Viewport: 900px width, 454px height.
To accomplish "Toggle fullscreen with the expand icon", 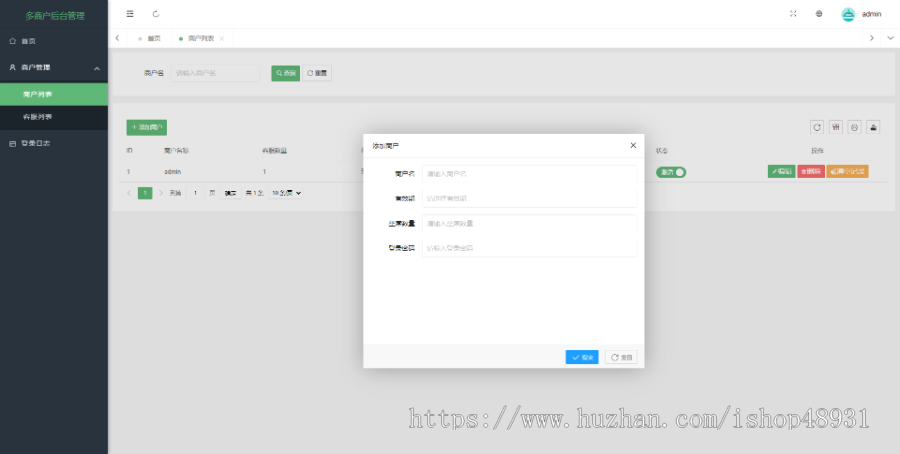I will pos(793,14).
